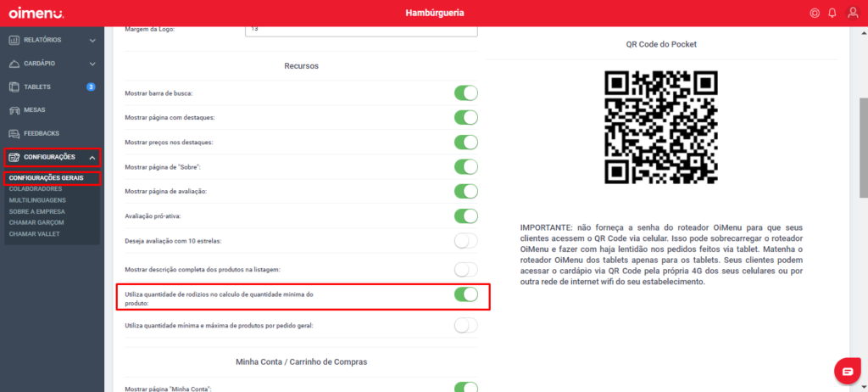Enable avaliação com 10 estrelas switch

[465, 241]
